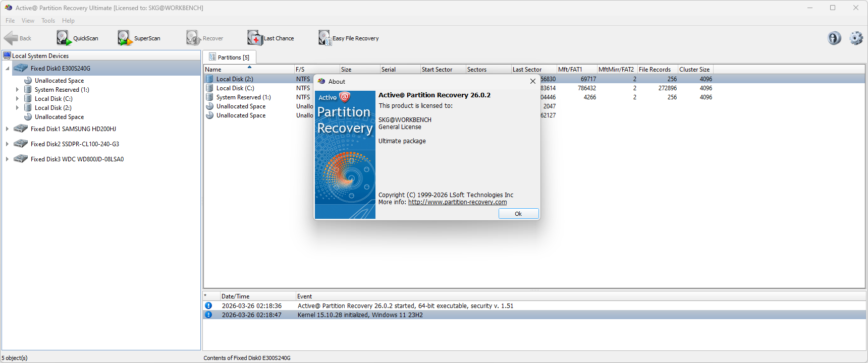Click the Serial column header
The width and height of the screenshot is (868, 363).
coord(400,70)
